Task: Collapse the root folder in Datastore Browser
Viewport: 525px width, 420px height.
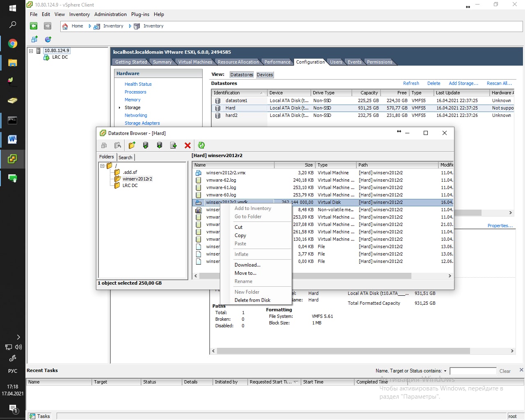Action: click(x=103, y=166)
